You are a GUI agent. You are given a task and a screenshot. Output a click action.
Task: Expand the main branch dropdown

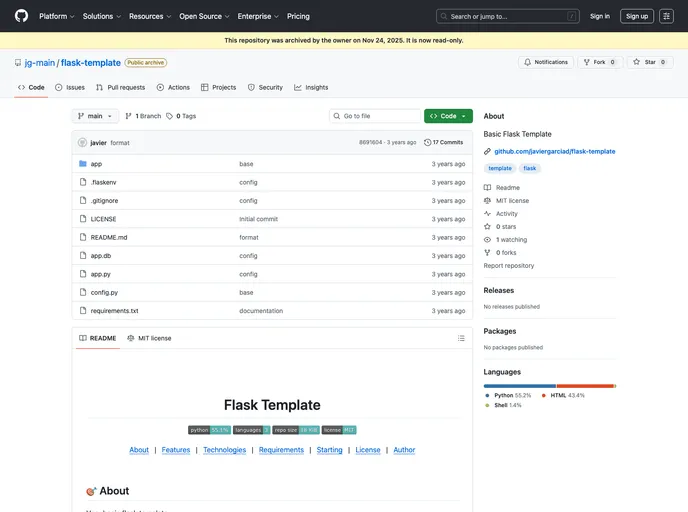(x=95, y=116)
